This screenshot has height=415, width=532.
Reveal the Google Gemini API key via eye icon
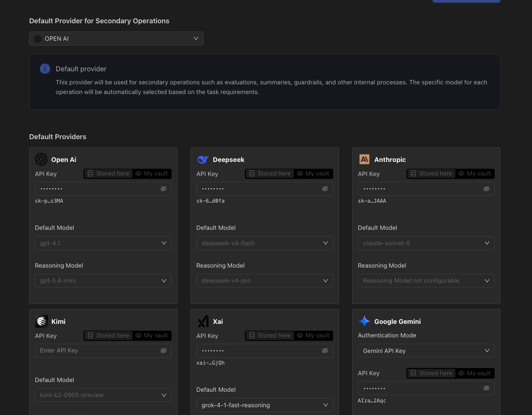click(x=486, y=388)
